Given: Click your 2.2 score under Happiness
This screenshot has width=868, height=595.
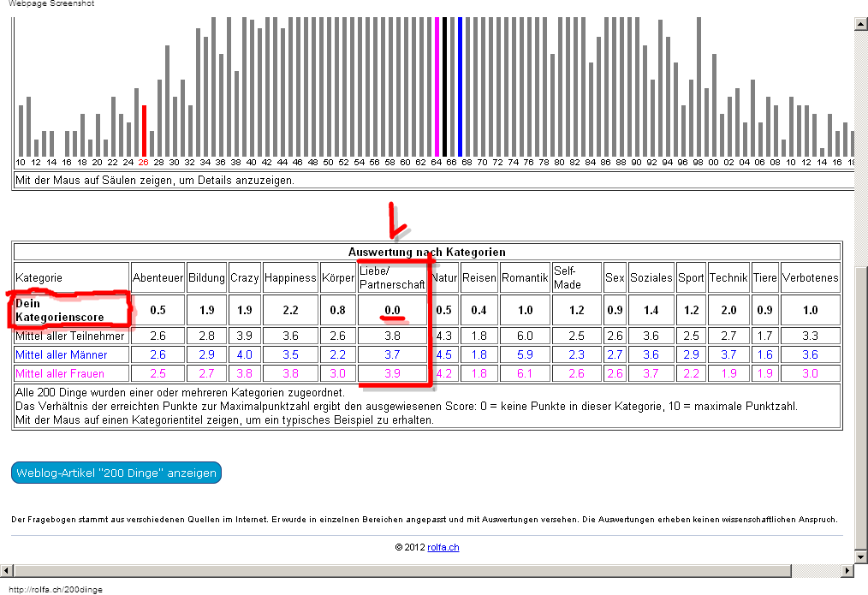Looking at the screenshot, I should click(290, 310).
